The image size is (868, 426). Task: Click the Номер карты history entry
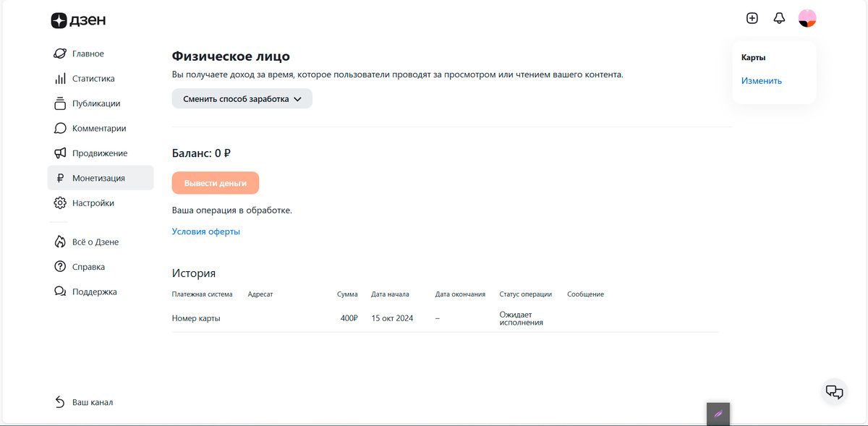(x=196, y=318)
